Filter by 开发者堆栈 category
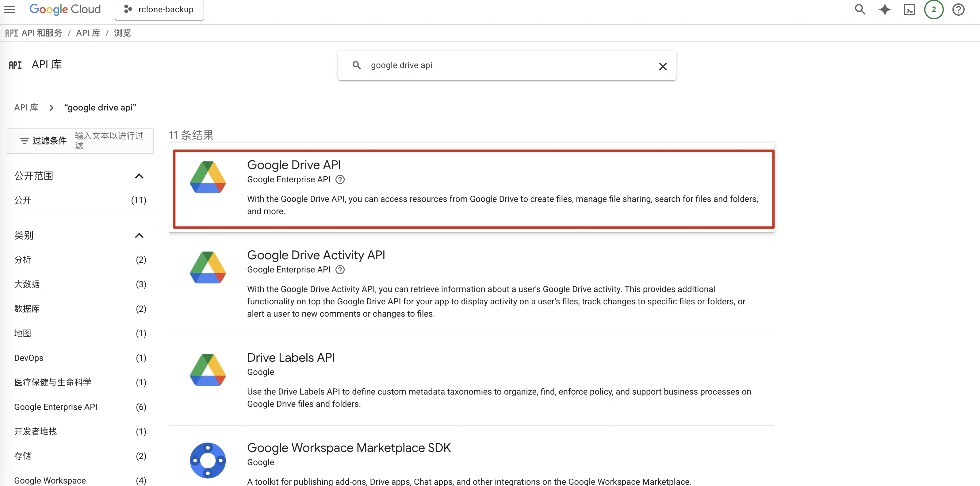The width and height of the screenshot is (980, 486). [x=80, y=432]
